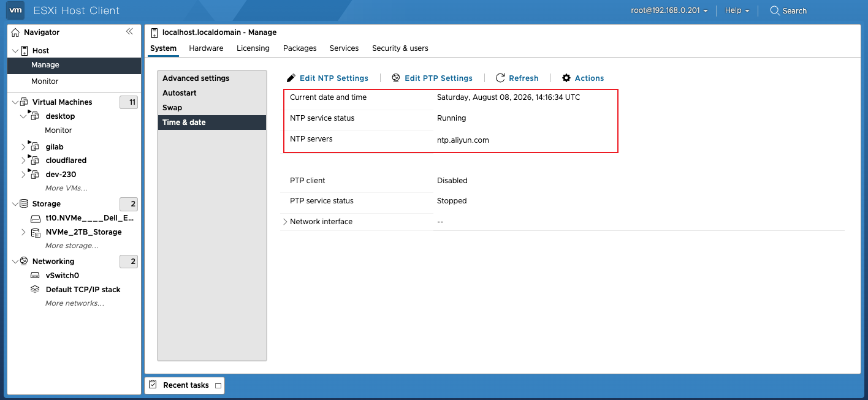The height and width of the screenshot is (400, 868).
Task: Collapse the Host tree node
Action: 15,50
